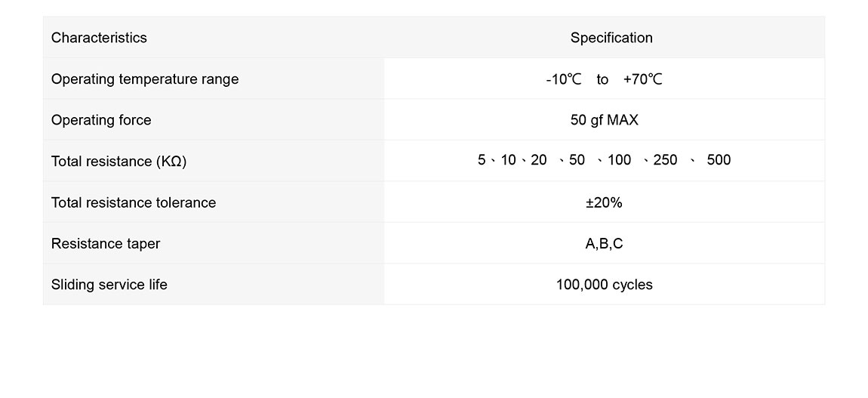Click the 100 resistance value
The image size is (868, 398).
(619, 160)
